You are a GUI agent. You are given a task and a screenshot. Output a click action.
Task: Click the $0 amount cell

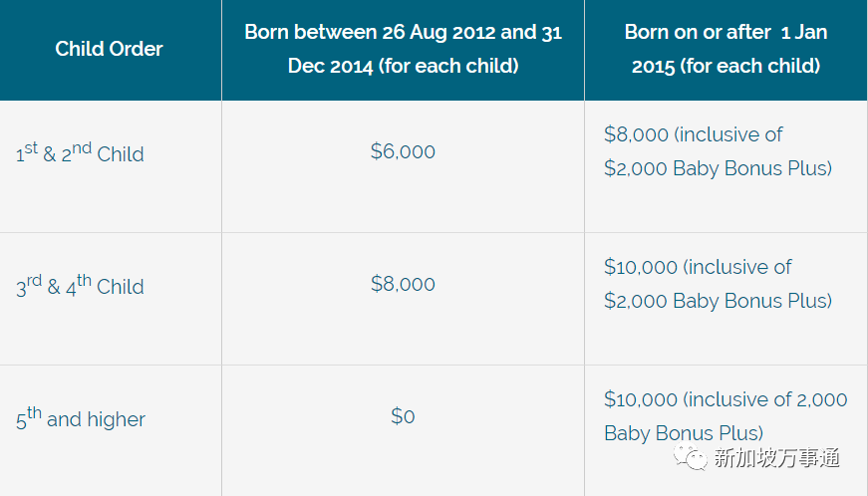tap(403, 416)
